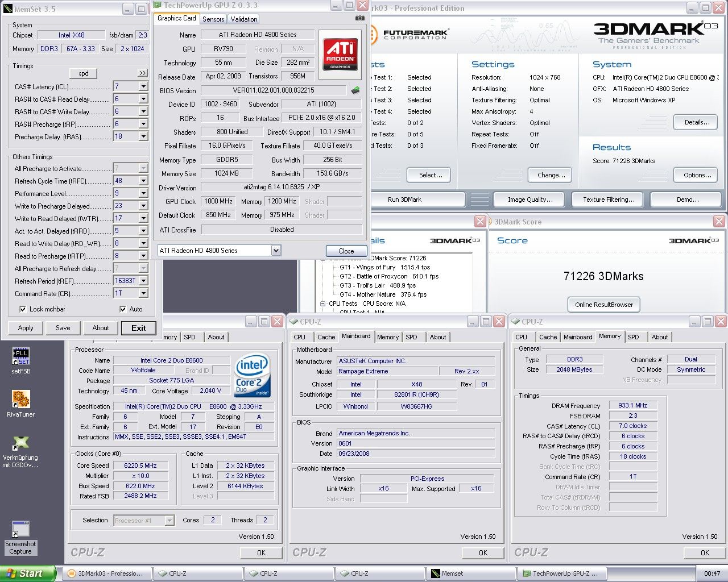Click the Futuremark Corporation logo
This screenshot has width=728, height=582.
[x=408, y=35]
